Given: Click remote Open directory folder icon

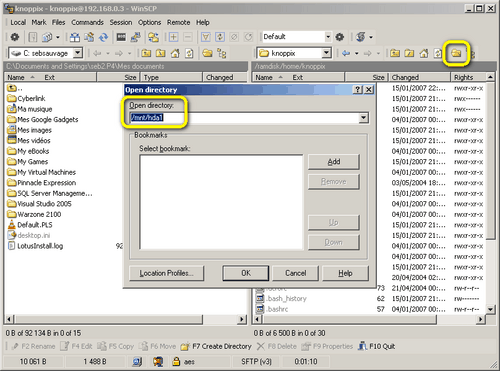Looking at the screenshot, I should coord(456,53).
